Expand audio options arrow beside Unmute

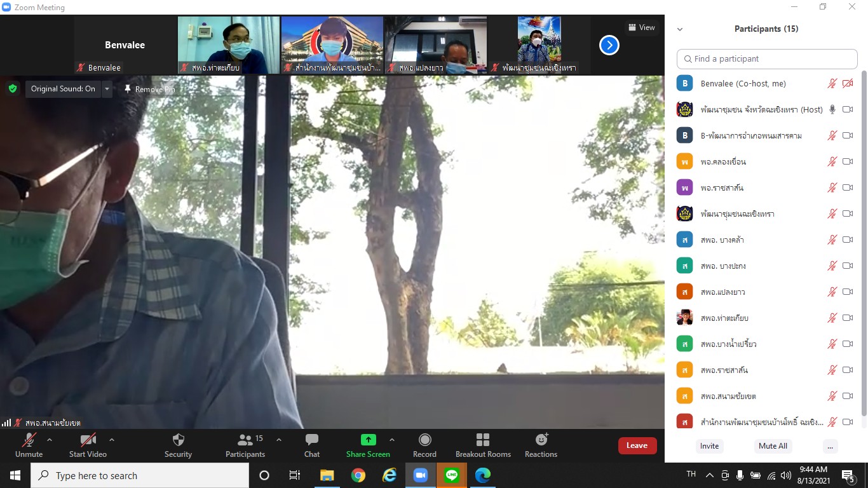click(x=50, y=440)
